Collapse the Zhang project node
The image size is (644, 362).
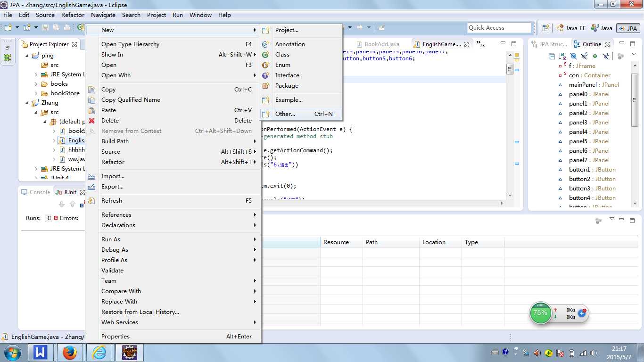point(27,103)
